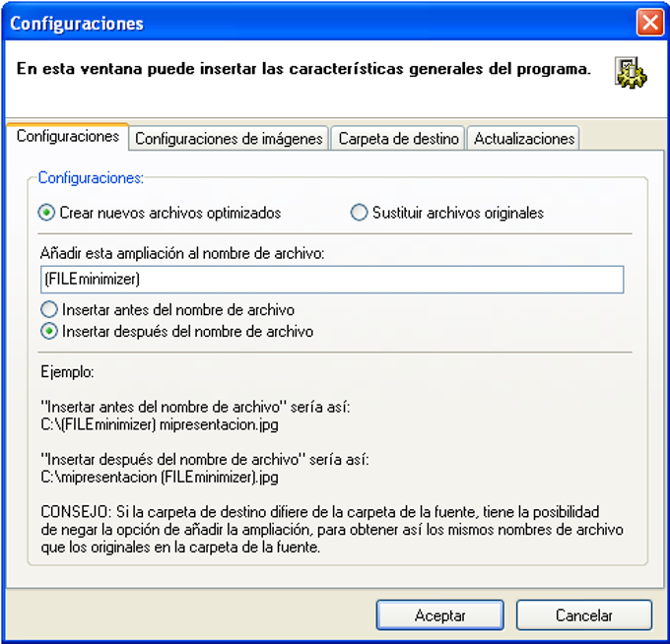Open the Actualizaciones tab
The width and height of the screenshot is (670, 644).
524,139
